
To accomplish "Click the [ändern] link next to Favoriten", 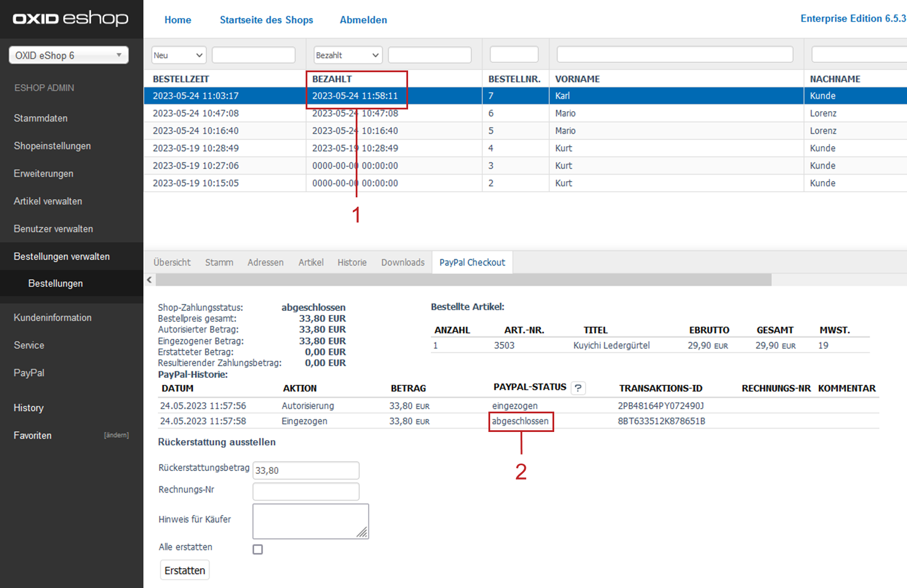I will pyautogui.click(x=116, y=435).
